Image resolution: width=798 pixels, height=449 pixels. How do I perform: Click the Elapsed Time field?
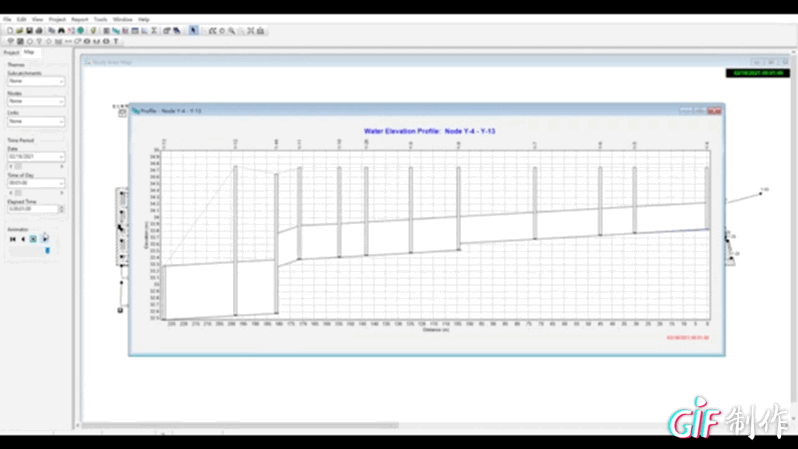pos(33,209)
